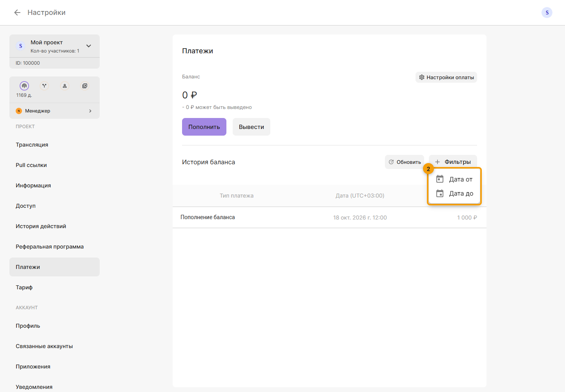Open the user avatar S in top-right corner
The height and width of the screenshot is (392, 565).
pyautogui.click(x=547, y=13)
